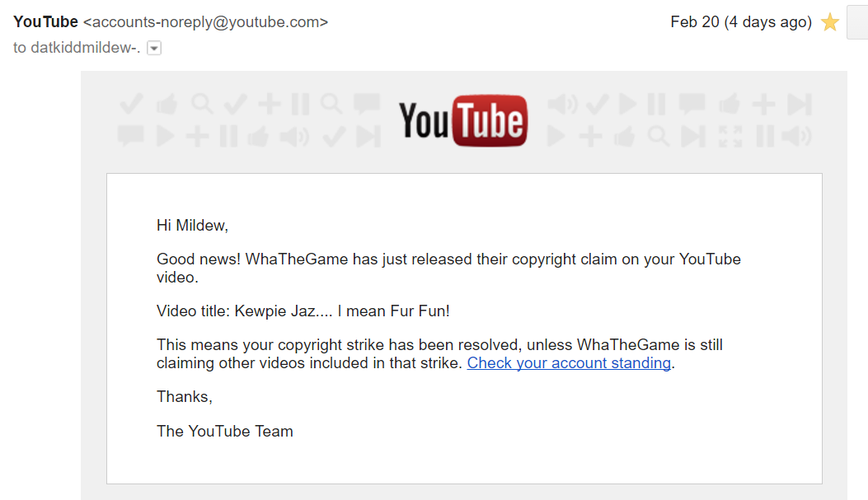Open the Check your account standing link
This screenshot has width=868, height=500.
tap(569, 362)
